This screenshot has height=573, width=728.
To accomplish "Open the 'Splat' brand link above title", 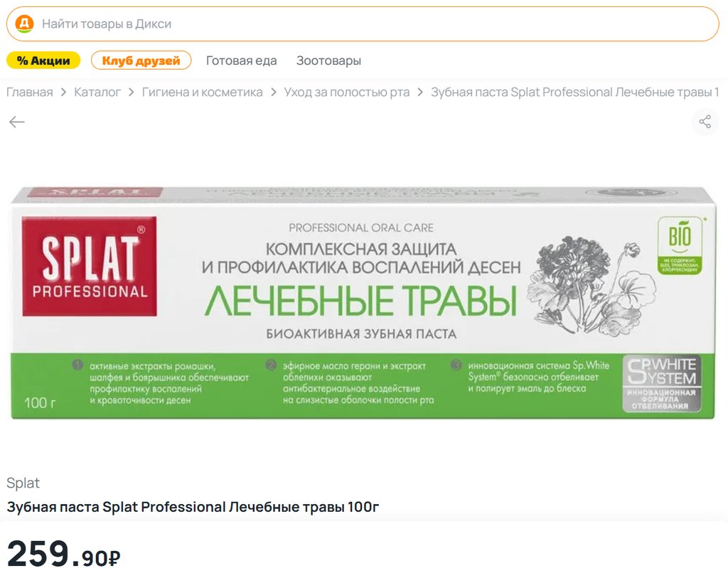I will pyautogui.click(x=23, y=483).
